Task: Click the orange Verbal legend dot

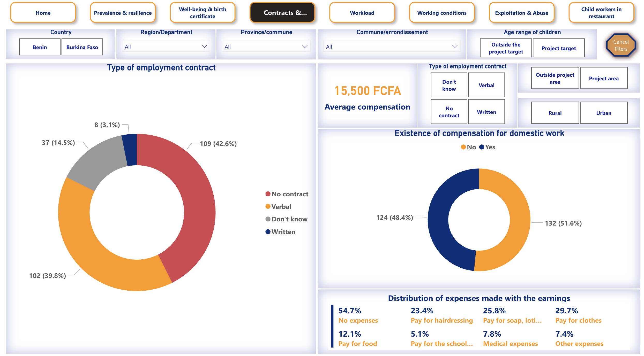Action: (268, 206)
